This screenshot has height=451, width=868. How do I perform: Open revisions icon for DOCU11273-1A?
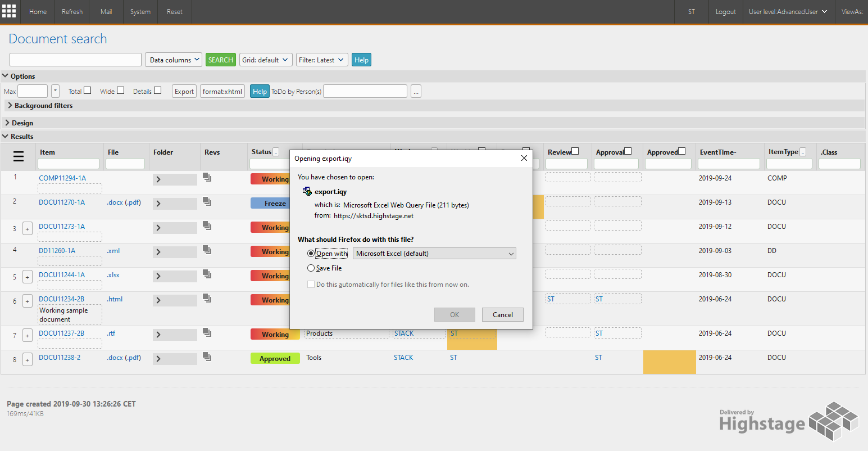207,225
